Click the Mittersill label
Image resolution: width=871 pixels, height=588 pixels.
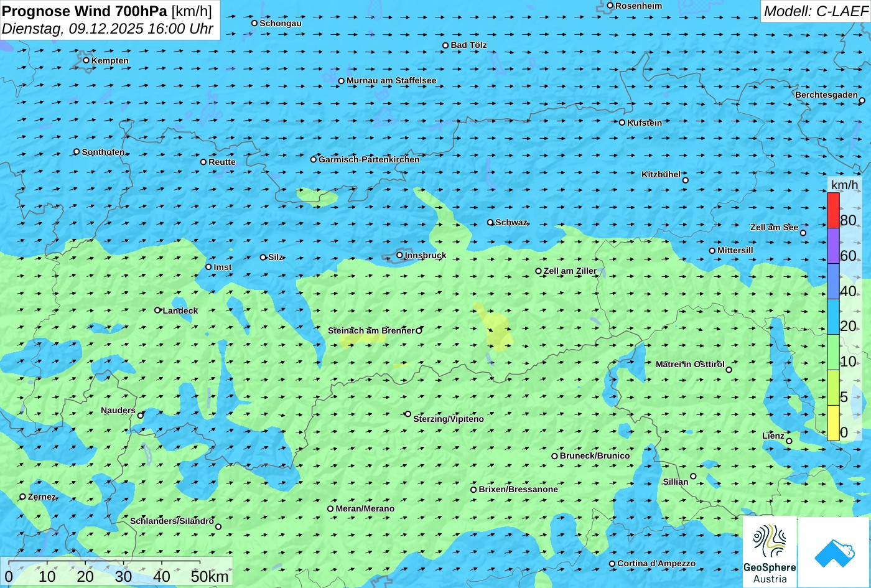click(x=735, y=250)
